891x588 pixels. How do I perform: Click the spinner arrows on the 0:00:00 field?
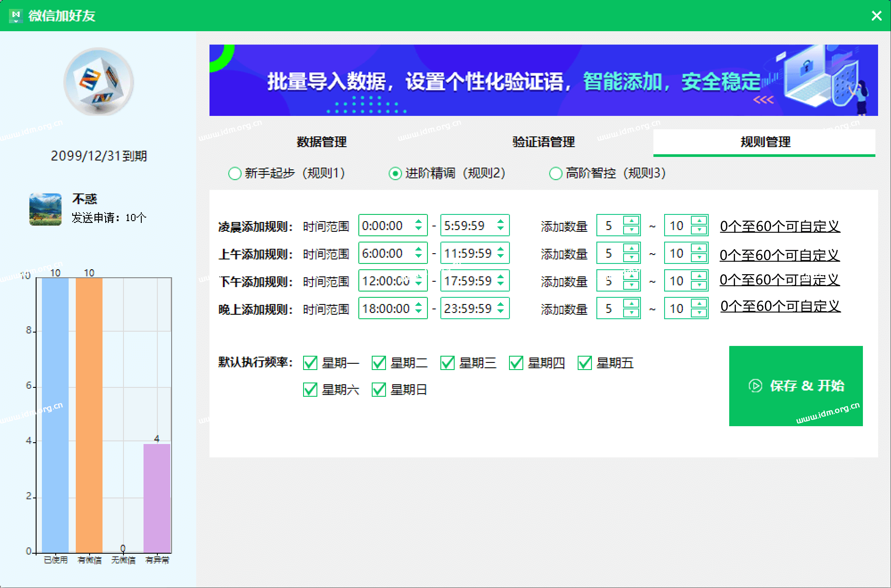[419, 225]
